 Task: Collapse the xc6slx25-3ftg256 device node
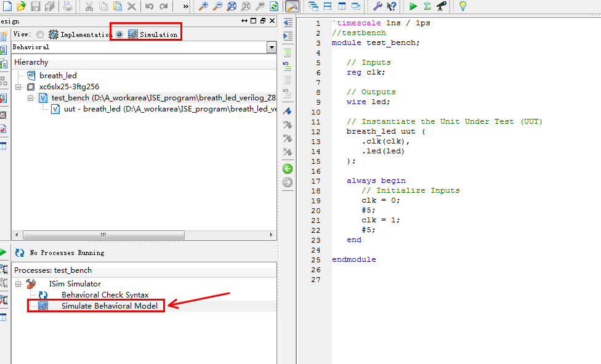[18, 87]
